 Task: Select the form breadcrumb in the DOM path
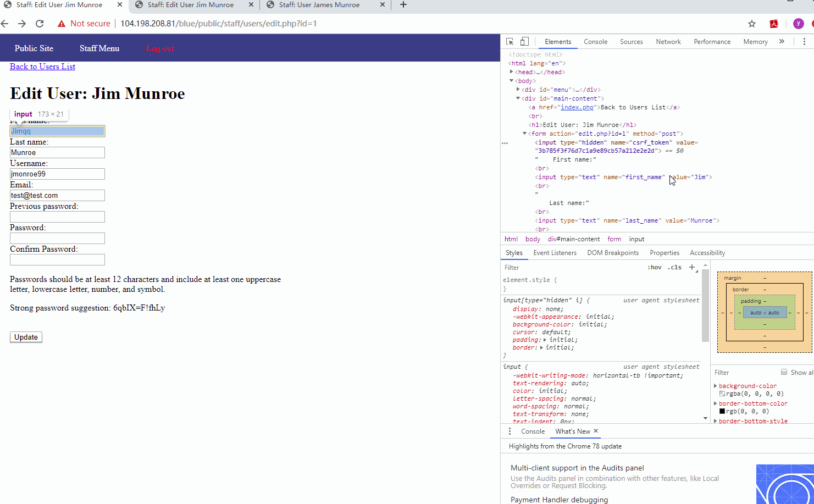click(614, 239)
